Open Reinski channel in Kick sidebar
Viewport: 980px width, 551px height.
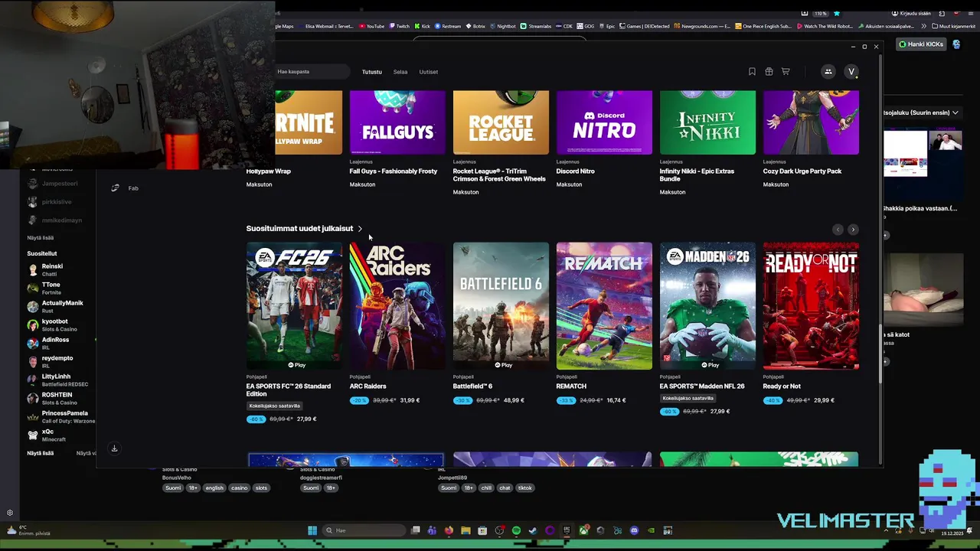click(x=52, y=269)
